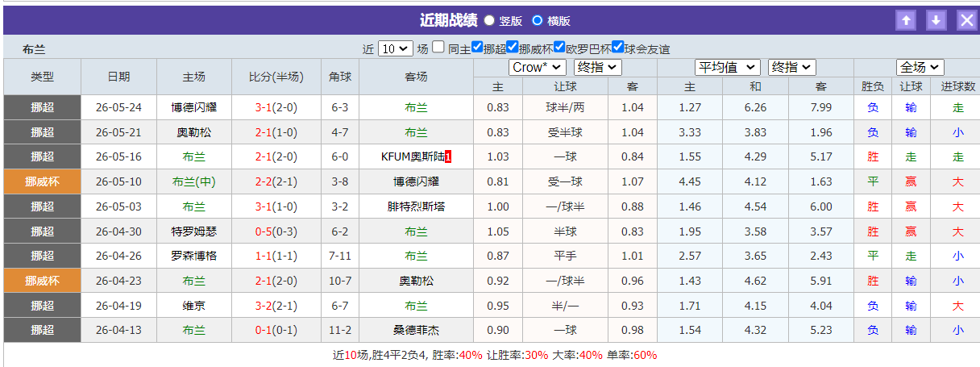This screenshot has width=980, height=367.
Task: Click the date 26-04-26
Action: coord(118,256)
